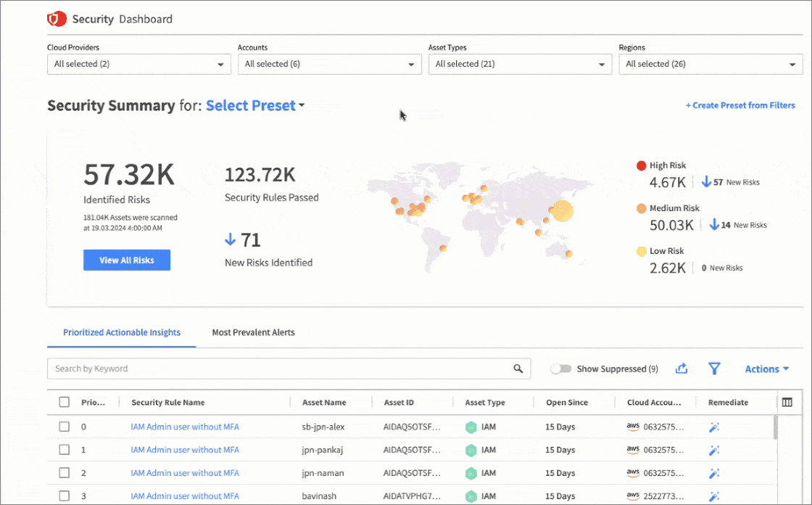Viewport: 812px width, 505px height.
Task: Open IAM Admin rule link for jpn-pankaj
Action: click(x=185, y=450)
